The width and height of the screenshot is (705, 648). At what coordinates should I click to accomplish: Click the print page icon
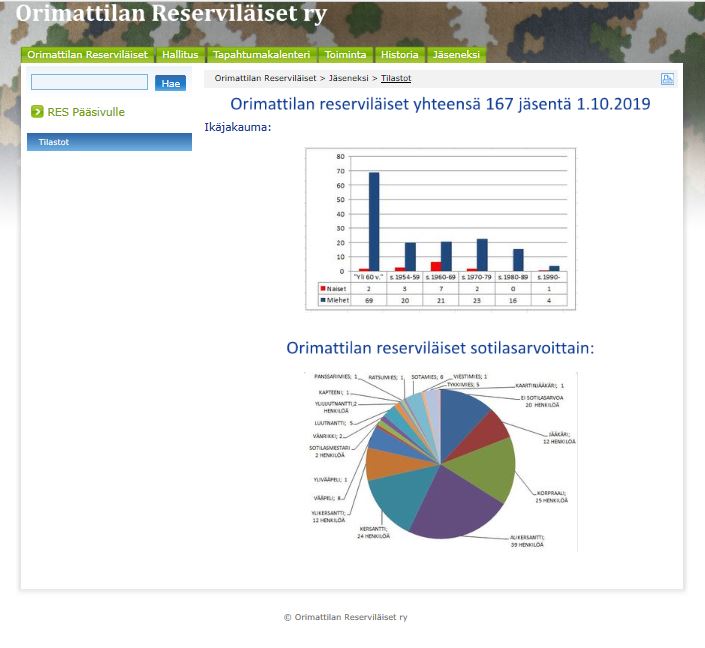667,79
